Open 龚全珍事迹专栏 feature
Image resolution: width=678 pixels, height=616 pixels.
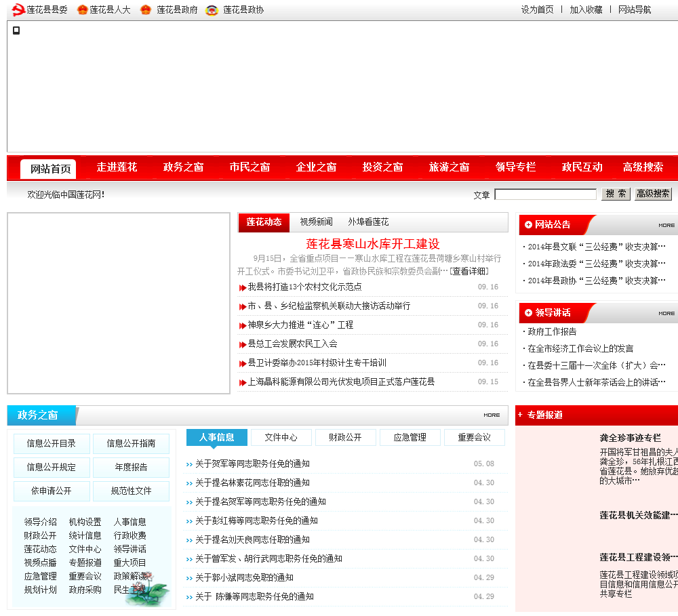tap(630, 438)
